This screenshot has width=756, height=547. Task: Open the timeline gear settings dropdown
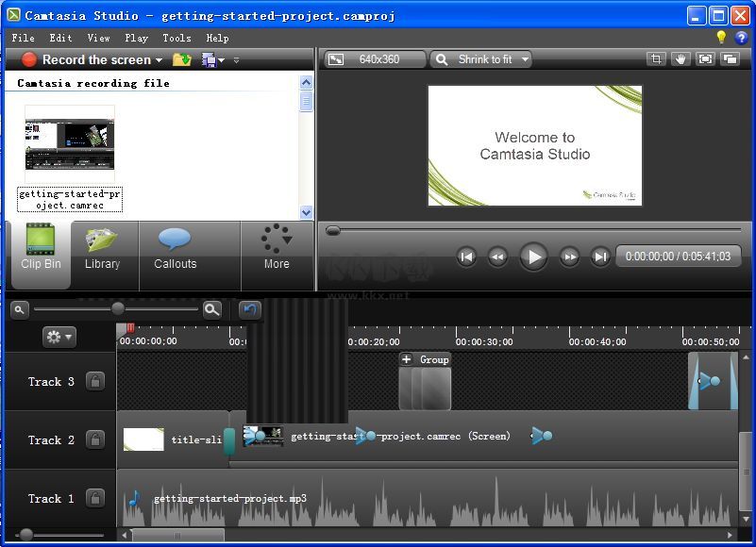(x=59, y=337)
